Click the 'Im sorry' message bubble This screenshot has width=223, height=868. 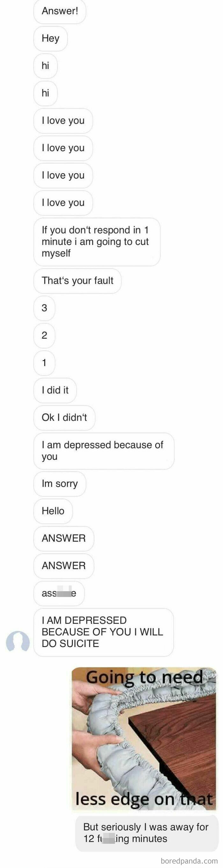coord(60,484)
